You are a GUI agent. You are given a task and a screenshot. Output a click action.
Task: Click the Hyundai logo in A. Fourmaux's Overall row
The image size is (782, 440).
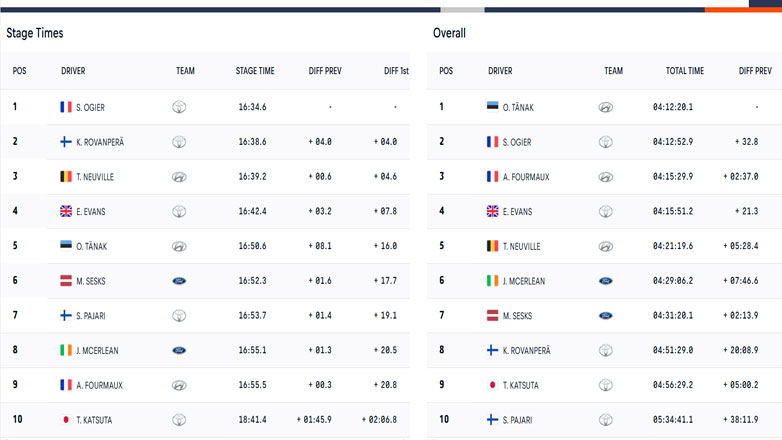[x=606, y=177]
